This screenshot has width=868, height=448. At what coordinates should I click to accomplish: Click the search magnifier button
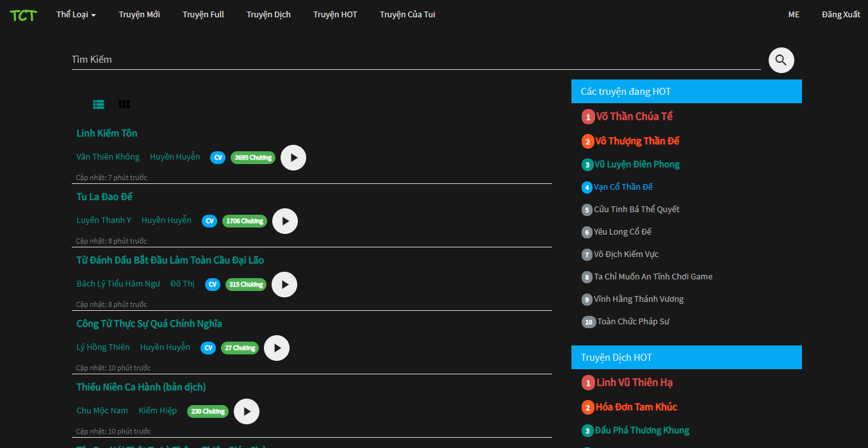click(781, 60)
